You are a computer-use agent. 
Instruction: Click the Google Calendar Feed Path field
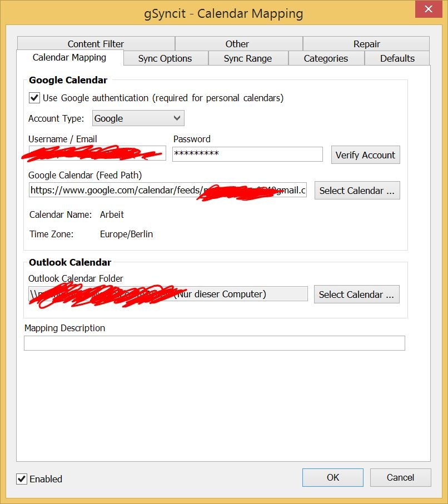[x=167, y=190]
